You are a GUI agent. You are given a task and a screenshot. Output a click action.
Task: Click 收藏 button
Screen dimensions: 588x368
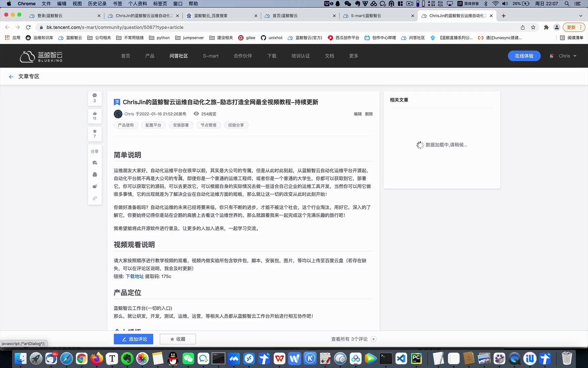(178, 339)
